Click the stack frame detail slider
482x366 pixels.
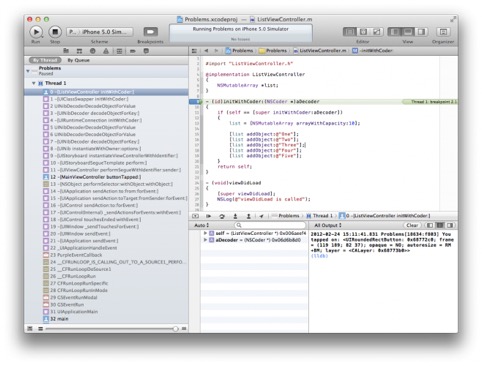(175, 329)
